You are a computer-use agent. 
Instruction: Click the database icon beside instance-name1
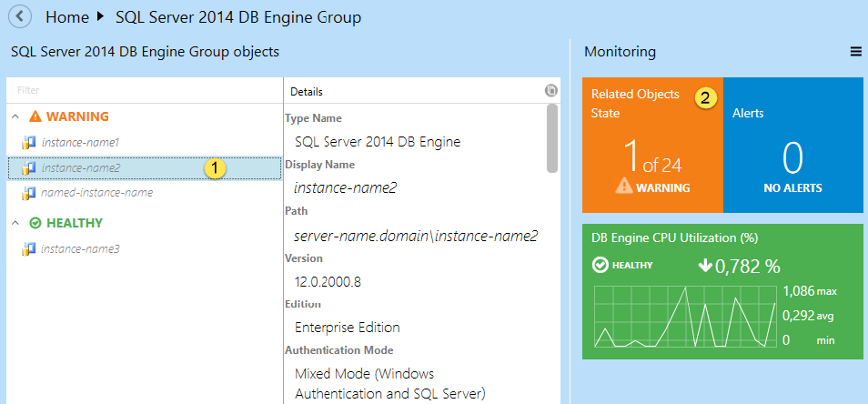[29, 143]
